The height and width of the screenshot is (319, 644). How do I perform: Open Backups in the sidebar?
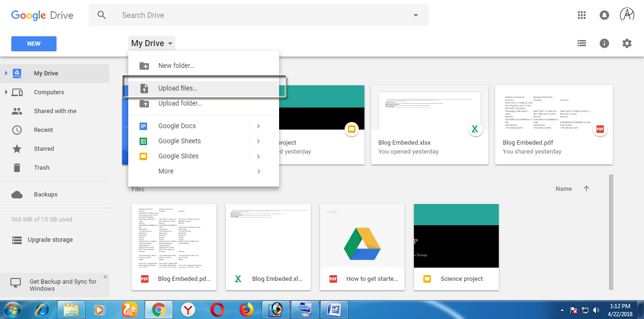[45, 194]
